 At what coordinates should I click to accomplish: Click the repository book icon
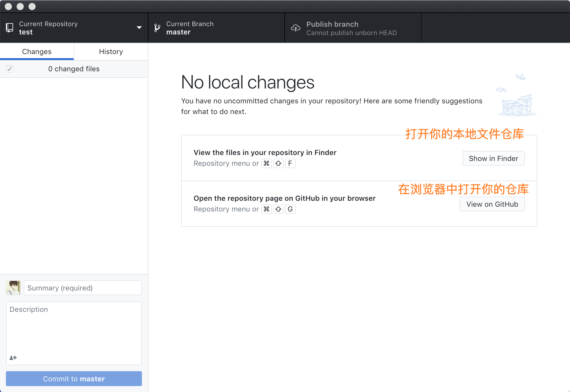pos(9,28)
